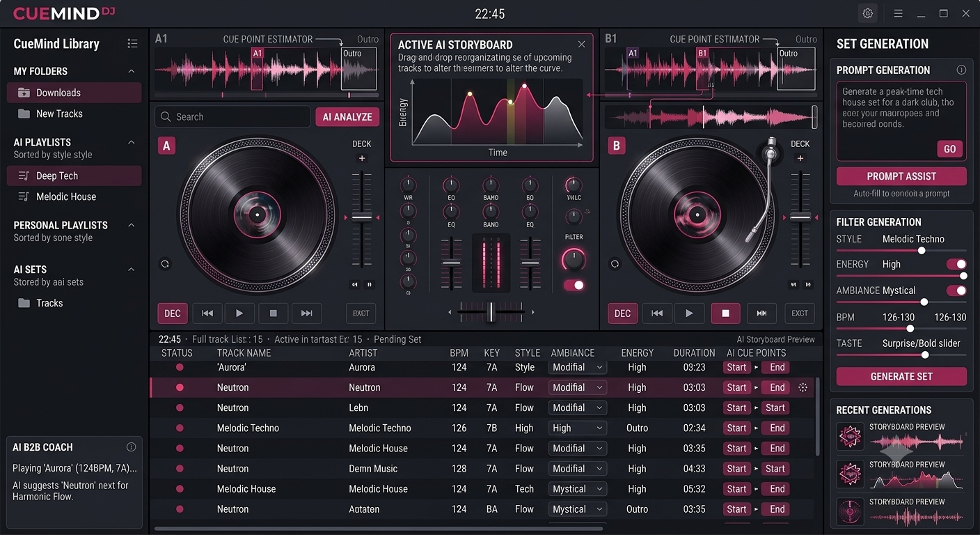Click the Downloads folder icon
Viewport: 980px width, 535px height.
tap(24, 93)
